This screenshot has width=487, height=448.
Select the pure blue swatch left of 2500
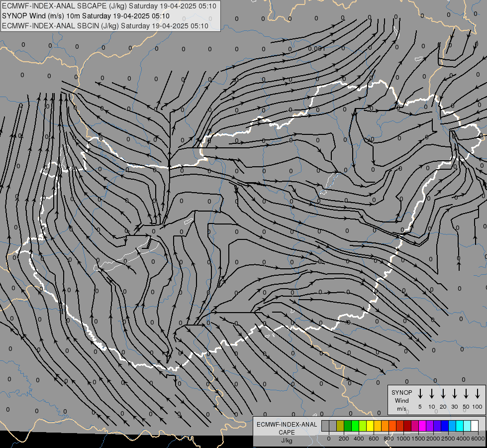click(445, 426)
